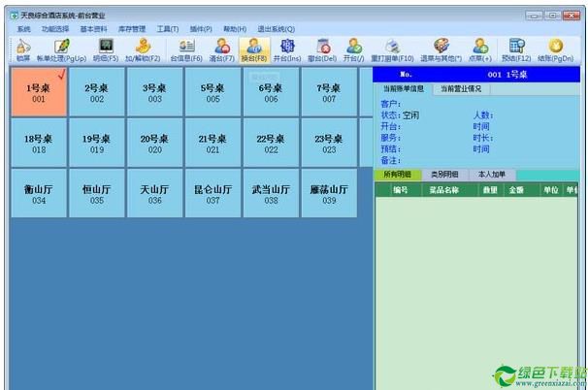Viewport: 588px width, 390px height.
Task: Open bill processing (PgUp) tool
Action: [62, 47]
